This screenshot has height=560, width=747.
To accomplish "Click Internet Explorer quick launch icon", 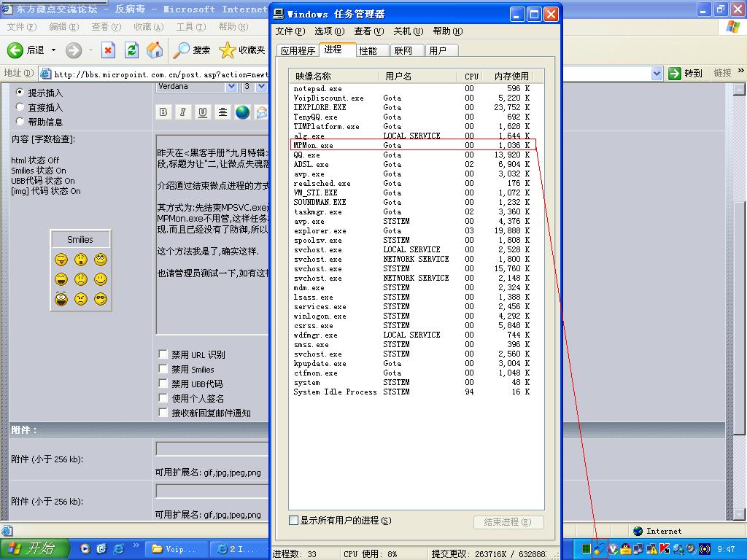I will 119,549.
